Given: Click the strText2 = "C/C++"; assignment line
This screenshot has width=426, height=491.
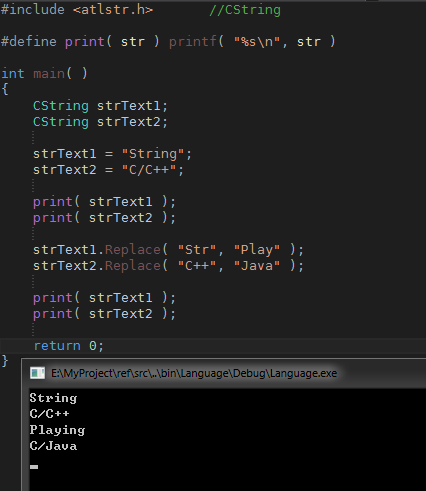Looking at the screenshot, I should click(x=108, y=170).
